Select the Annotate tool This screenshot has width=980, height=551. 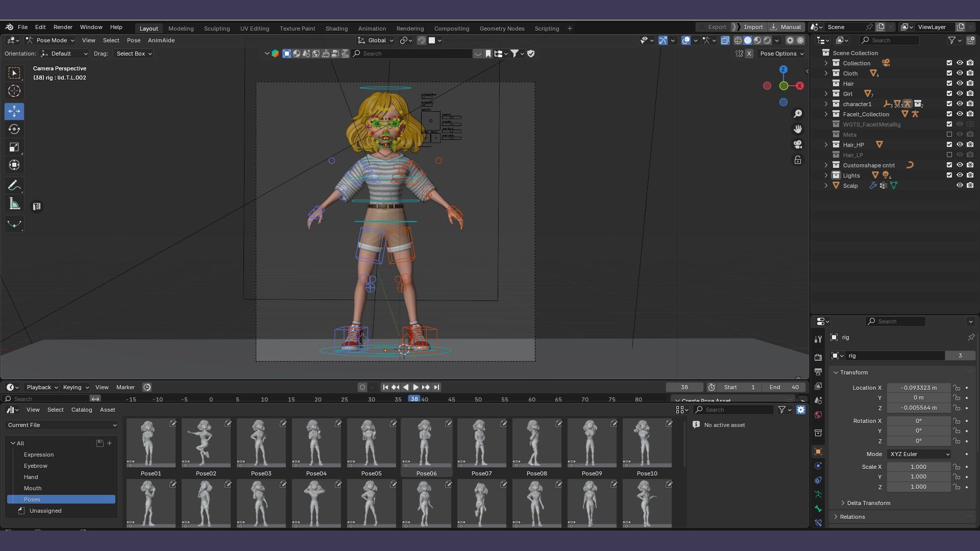pos(14,186)
